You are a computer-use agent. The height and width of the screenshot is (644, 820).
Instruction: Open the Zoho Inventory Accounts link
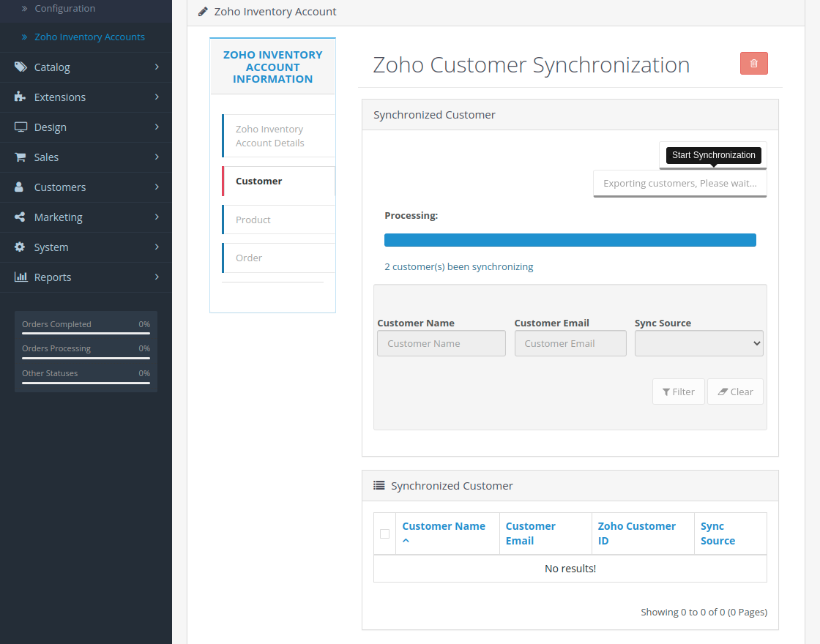(x=89, y=37)
